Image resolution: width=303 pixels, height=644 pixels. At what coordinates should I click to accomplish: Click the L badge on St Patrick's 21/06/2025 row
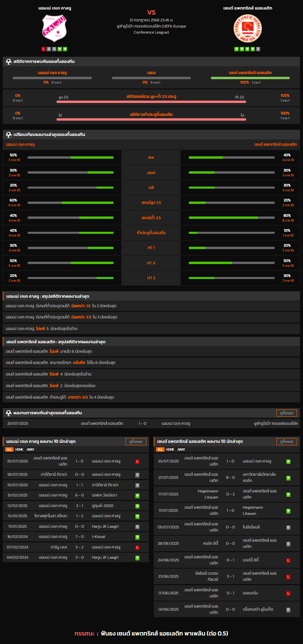[288, 577]
